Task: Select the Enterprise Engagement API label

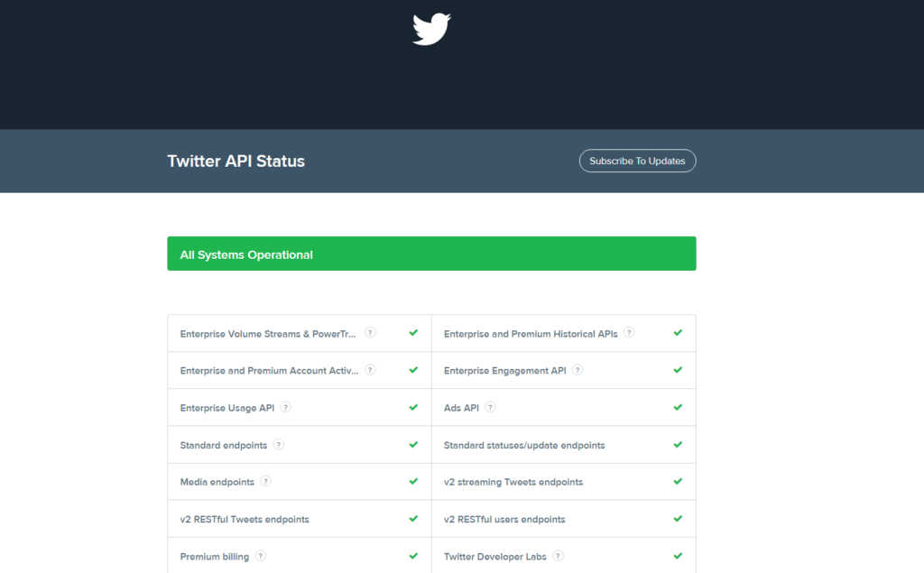Action: (x=504, y=371)
